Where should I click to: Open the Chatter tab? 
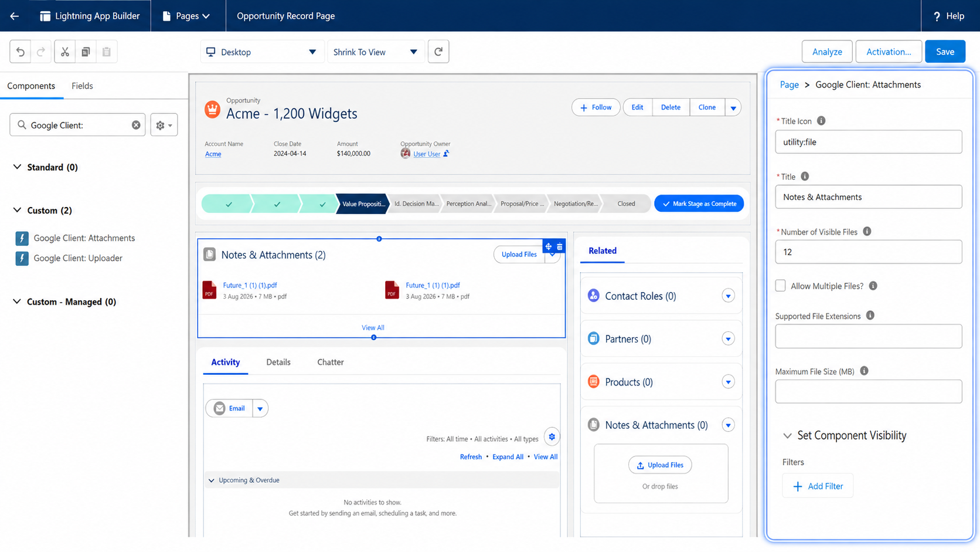(331, 362)
